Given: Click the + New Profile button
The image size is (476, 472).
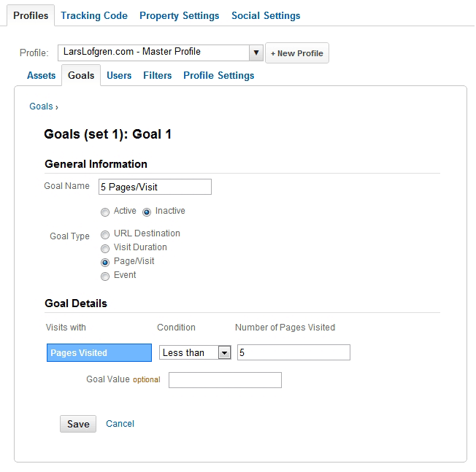Looking at the screenshot, I should (297, 53).
